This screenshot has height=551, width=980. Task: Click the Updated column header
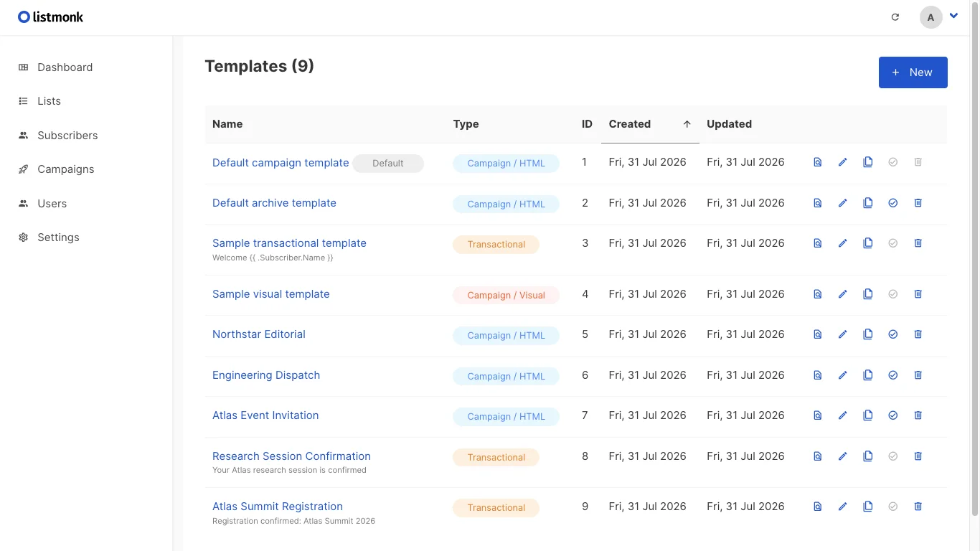(x=729, y=124)
